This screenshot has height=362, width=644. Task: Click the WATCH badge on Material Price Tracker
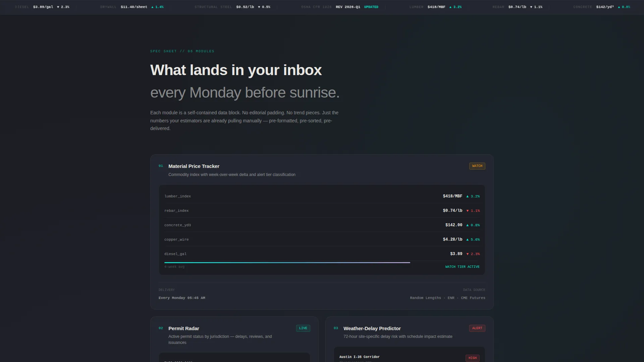pos(477,166)
